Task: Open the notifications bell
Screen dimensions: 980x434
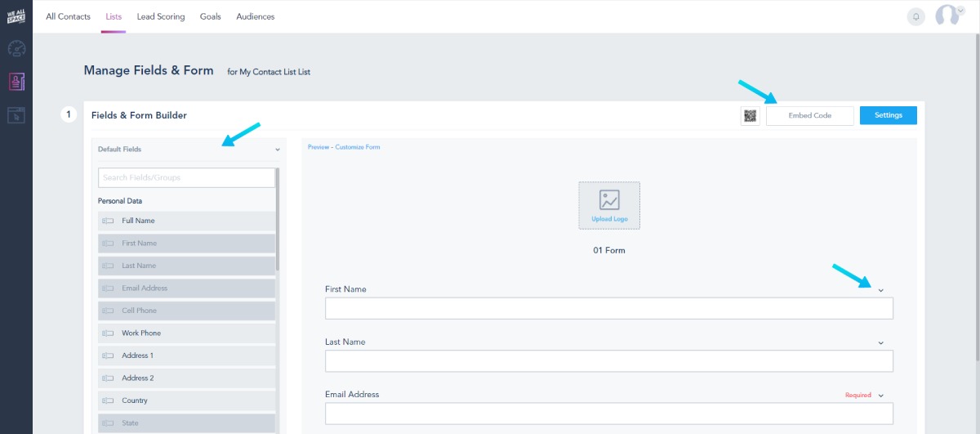Action: coord(916,16)
